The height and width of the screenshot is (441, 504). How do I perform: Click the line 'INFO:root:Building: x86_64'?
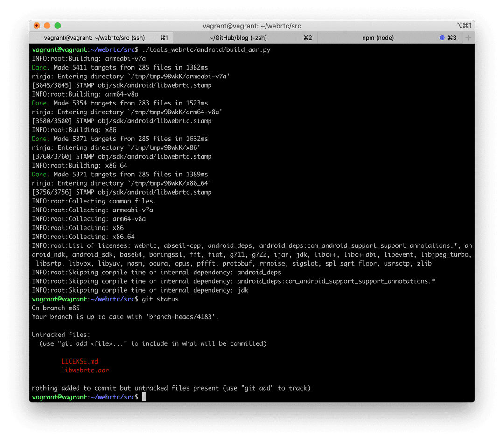(80, 166)
